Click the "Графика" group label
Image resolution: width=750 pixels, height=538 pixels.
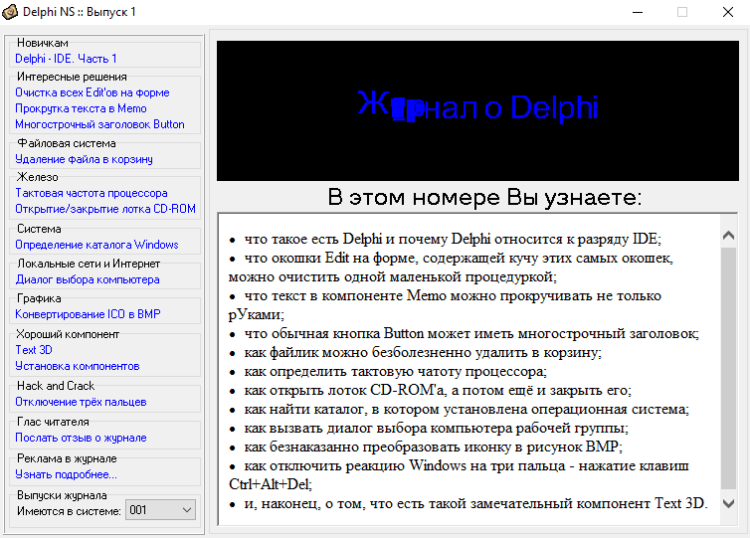tap(39, 298)
